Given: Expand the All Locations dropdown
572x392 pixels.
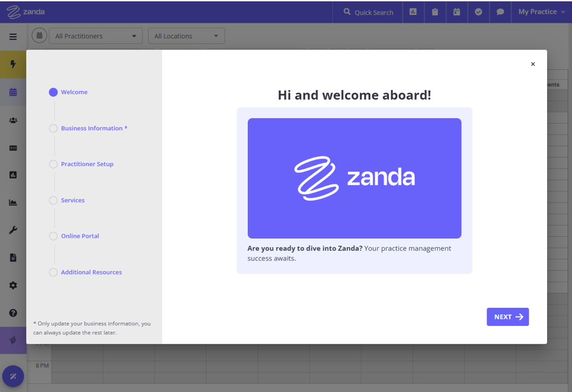Looking at the screenshot, I should [x=186, y=36].
